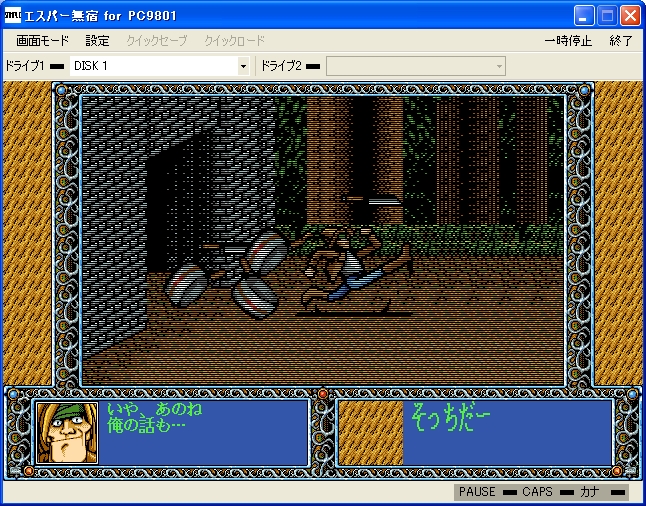Open the empty ドライブ2 combo box
Image resolution: width=646 pixels, height=506 pixels.
(416, 66)
